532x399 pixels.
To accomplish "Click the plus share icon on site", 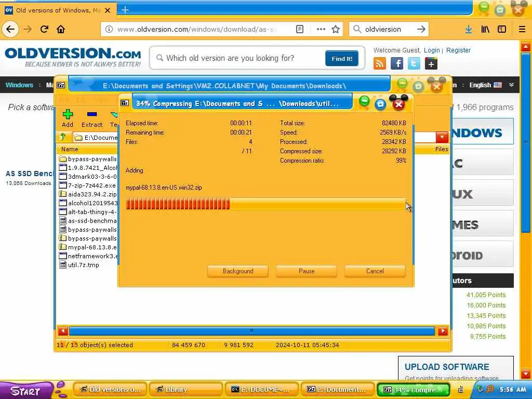I will (431, 63).
